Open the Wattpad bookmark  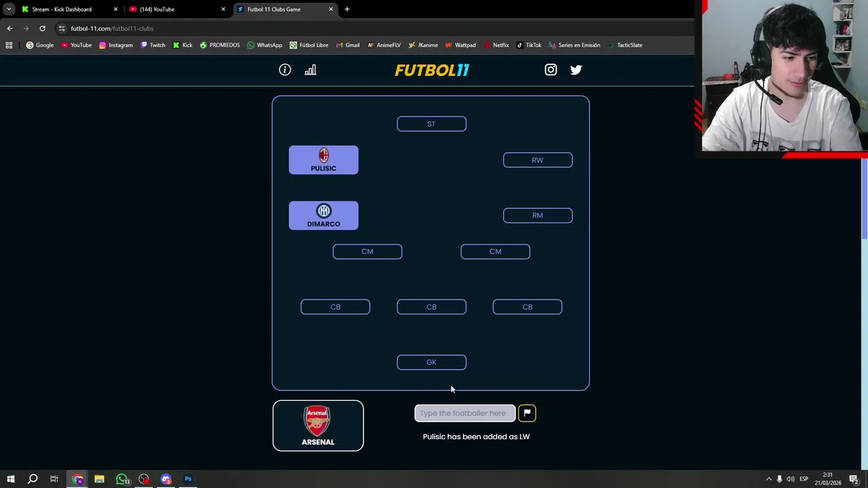click(x=460, y=45)
